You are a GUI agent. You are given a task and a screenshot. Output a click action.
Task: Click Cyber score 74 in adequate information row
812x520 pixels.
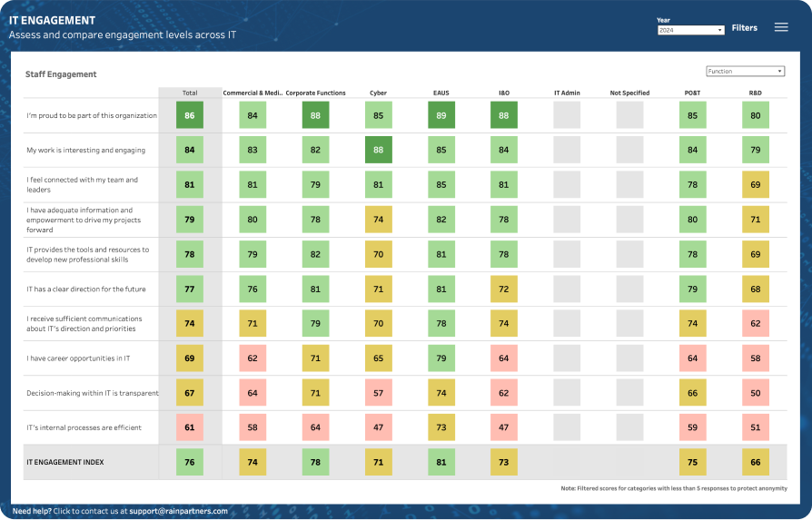click(x=378, y=220)
